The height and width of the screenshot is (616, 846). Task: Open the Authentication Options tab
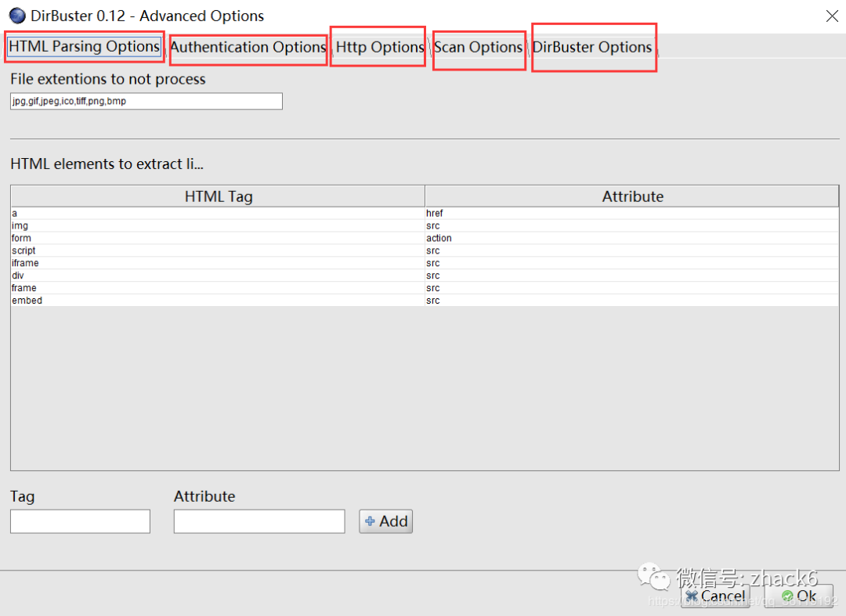click(248, 48)
